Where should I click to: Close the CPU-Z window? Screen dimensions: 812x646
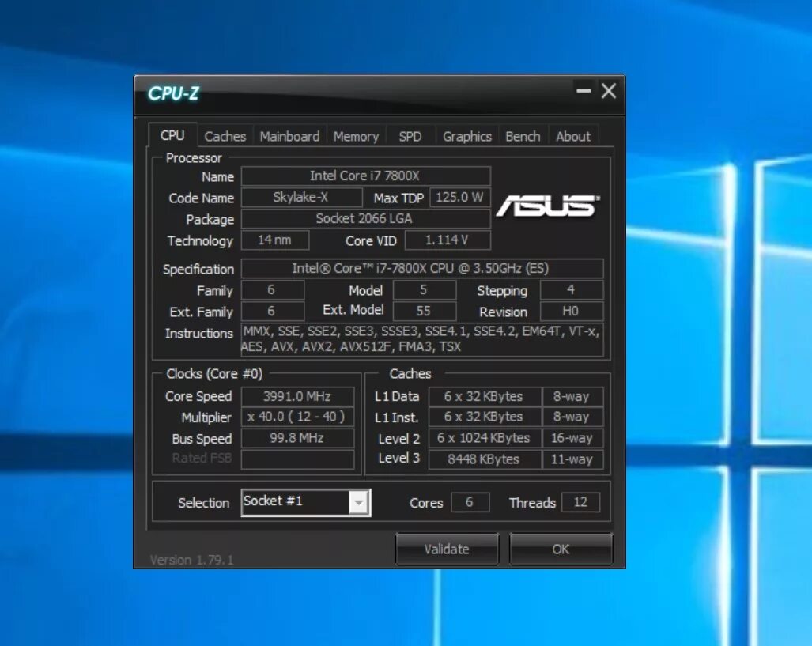click(609, 91)
